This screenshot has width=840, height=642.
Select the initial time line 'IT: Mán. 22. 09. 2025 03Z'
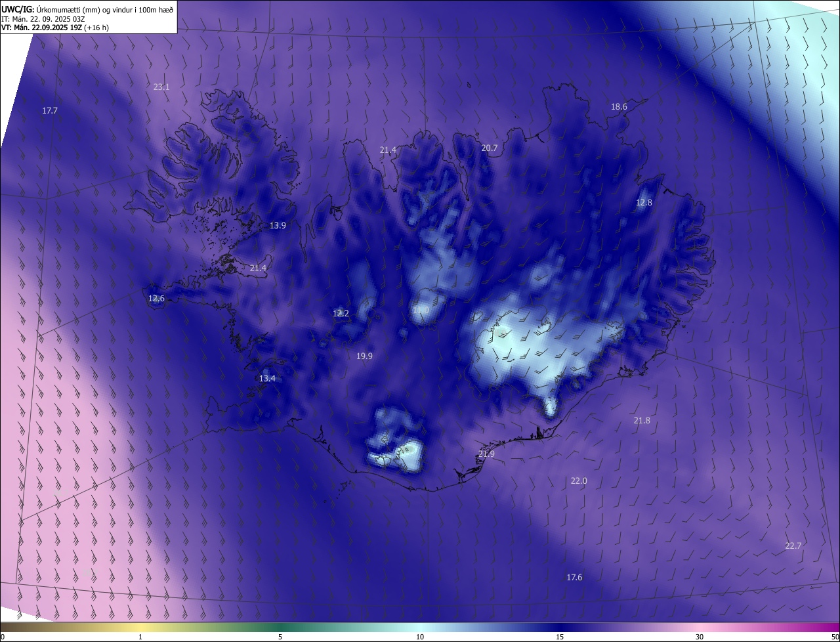coord(43,19)
